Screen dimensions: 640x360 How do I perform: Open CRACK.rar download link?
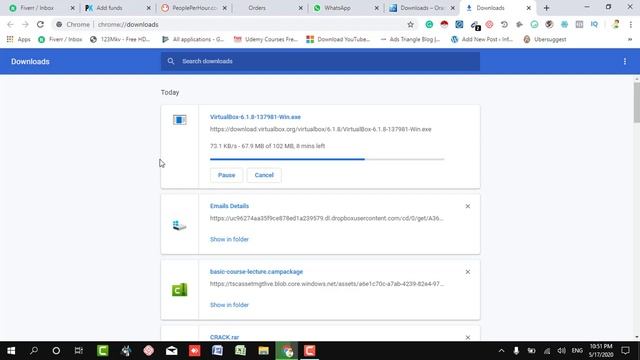point(224,337)
